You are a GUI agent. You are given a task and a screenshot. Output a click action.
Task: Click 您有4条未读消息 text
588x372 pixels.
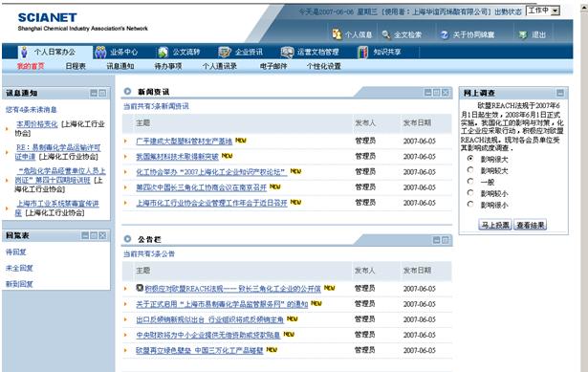tap(31, 110)
